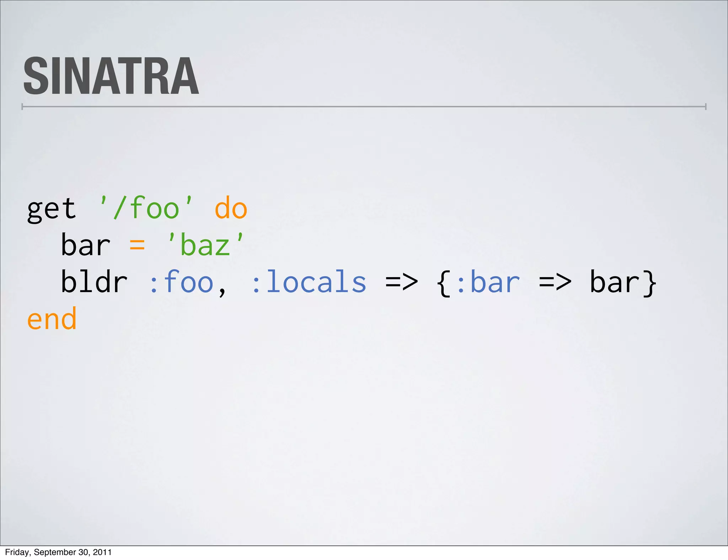This screenshot has height=560, width=728.
Task: Select the 'baz' string literal
Action: click(205, 244)
